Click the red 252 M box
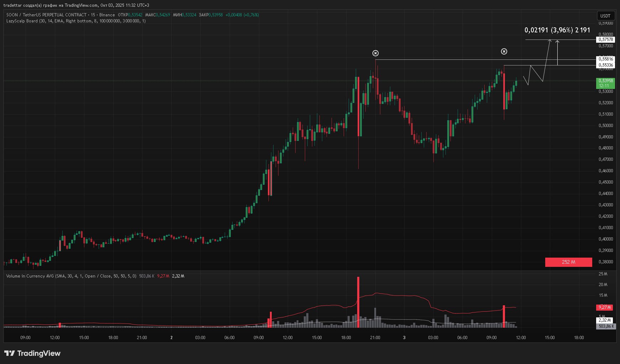Image resolution: width=620 pixels, height=364 pixels. tap(568, 262)
